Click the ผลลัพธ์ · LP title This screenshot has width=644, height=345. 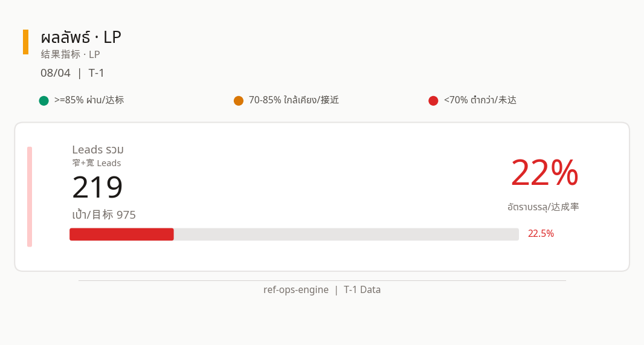coord(81,37)
